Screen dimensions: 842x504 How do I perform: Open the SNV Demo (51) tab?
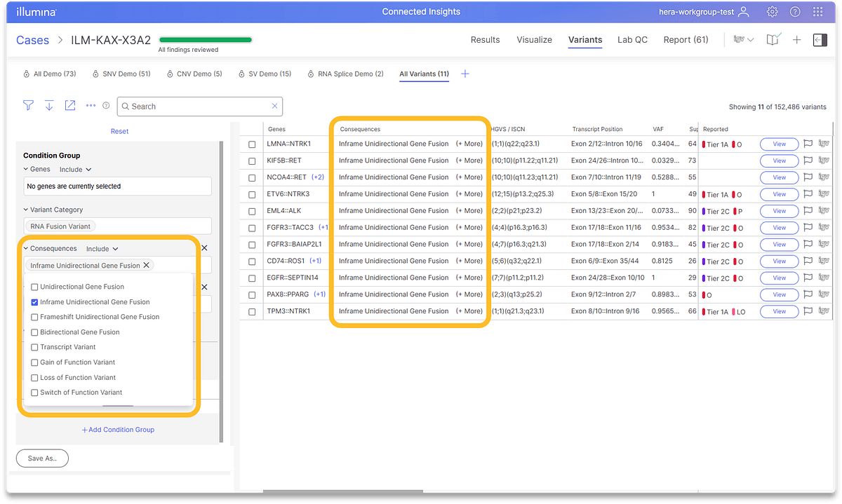[x=121, y=74]
